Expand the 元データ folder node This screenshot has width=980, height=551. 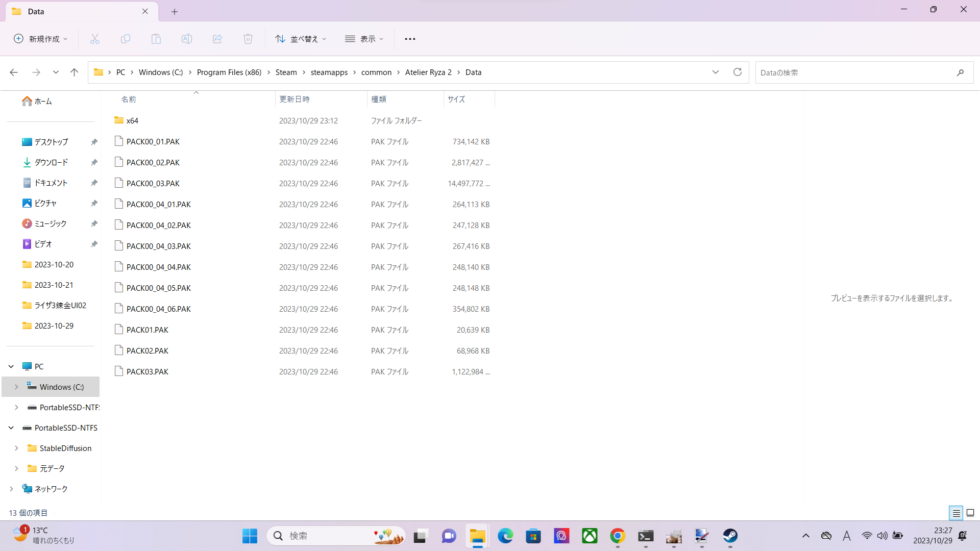tap(16, 468)
